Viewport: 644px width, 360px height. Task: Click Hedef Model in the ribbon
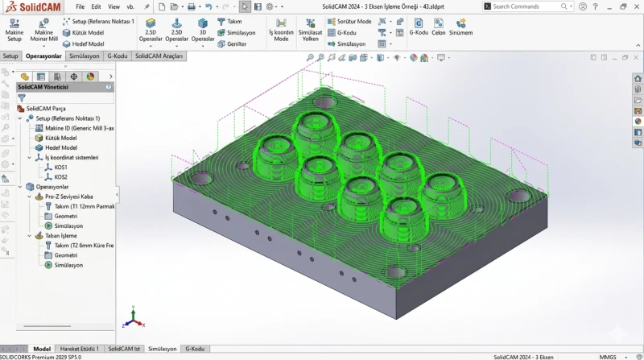(84, 44)
